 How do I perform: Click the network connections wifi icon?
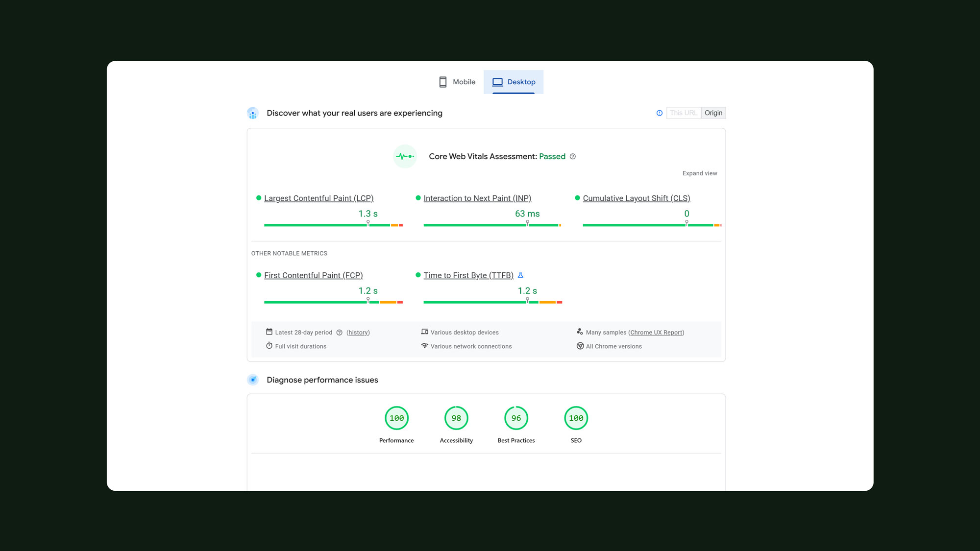click(424, 346)
